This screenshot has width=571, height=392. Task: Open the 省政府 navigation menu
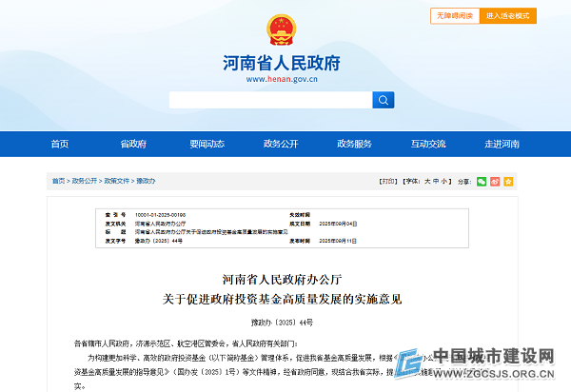click(133, 144)
